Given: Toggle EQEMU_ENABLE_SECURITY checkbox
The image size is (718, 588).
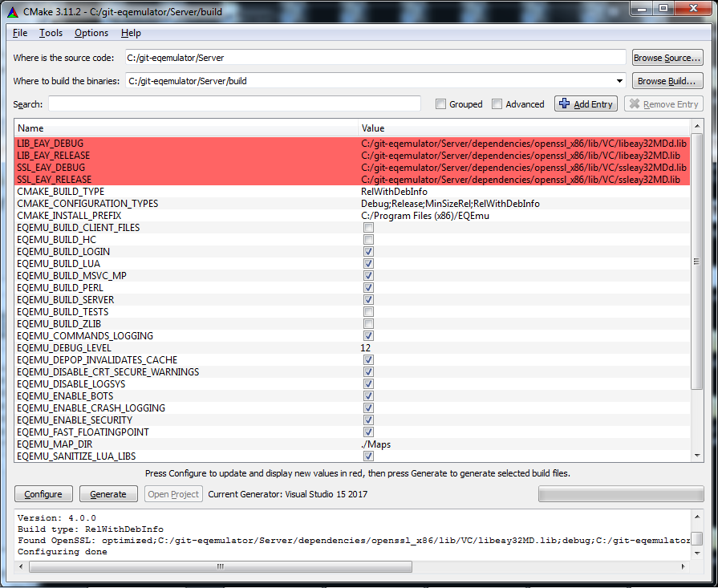Looking at the screenshot, I should [368, 420].
